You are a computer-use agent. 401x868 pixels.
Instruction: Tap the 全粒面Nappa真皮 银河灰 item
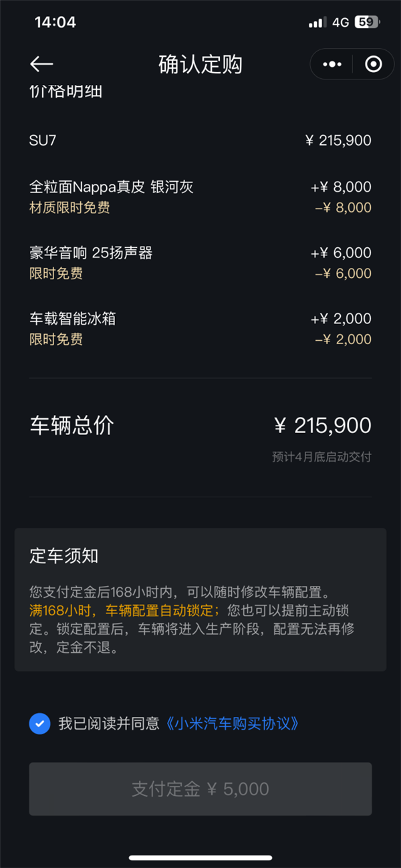112,186
